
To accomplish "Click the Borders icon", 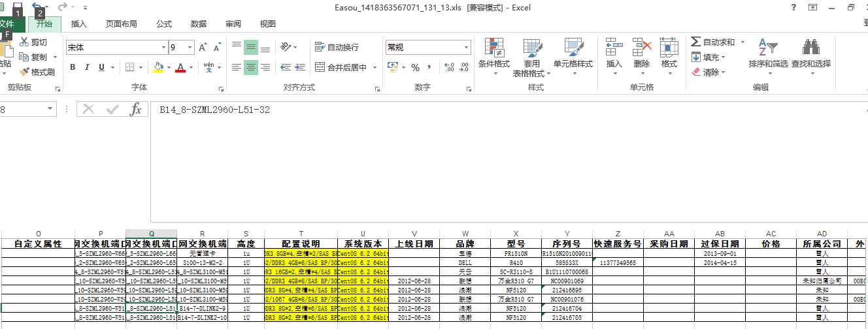I will (129, 67).
